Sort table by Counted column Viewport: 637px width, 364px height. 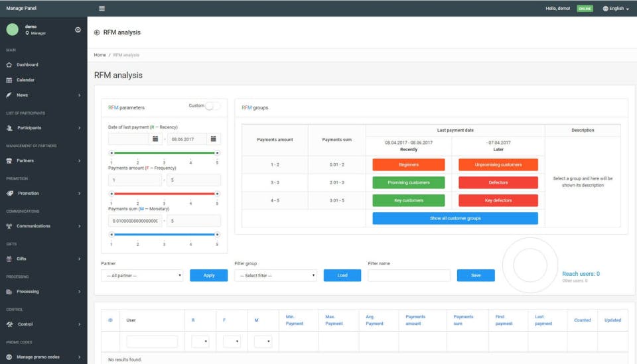582,320
